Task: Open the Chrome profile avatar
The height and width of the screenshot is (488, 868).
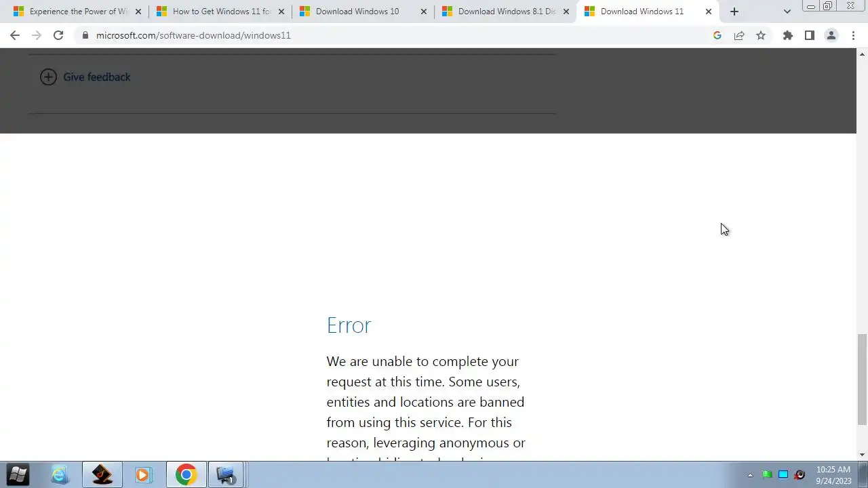Action: coord(831,35)
